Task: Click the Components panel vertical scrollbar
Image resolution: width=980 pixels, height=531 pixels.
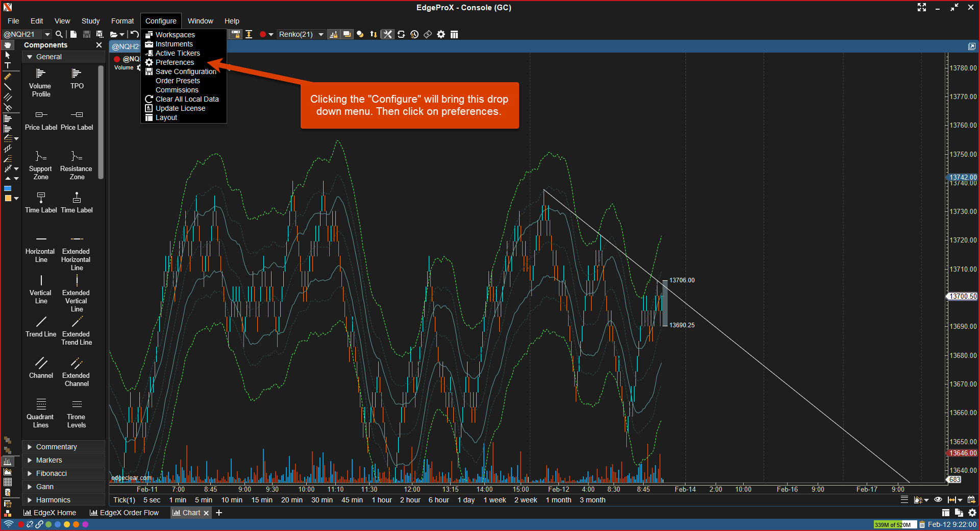Action: tap(101, 123)
